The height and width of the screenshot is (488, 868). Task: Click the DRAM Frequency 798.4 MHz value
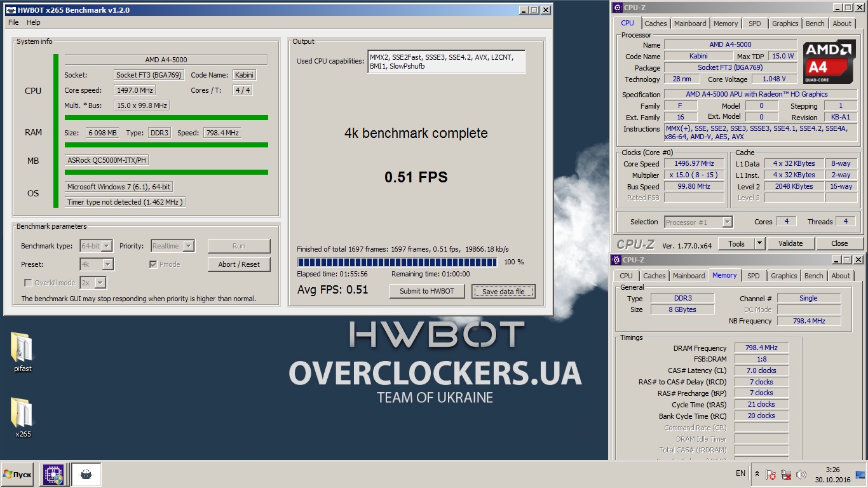(x=761, y=348)
